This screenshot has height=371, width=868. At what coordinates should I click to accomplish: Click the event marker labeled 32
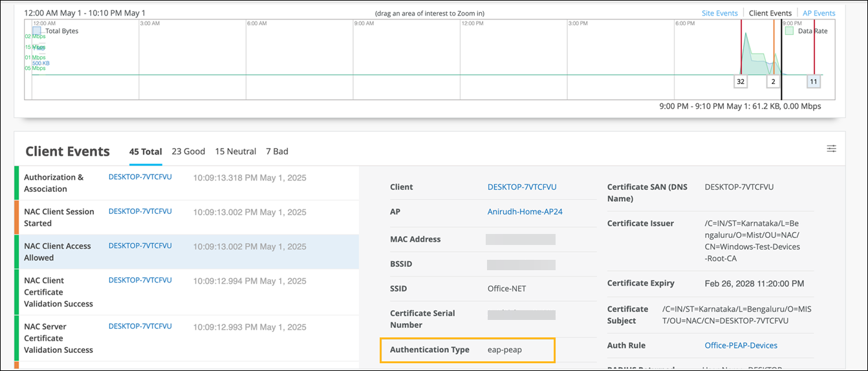click(x=741, y=81)
